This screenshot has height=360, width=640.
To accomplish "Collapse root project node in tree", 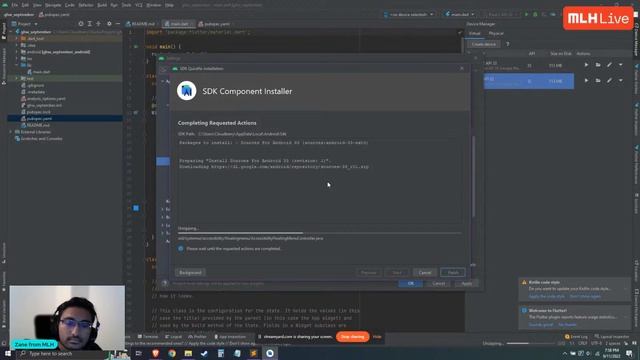I will [11, 32].
